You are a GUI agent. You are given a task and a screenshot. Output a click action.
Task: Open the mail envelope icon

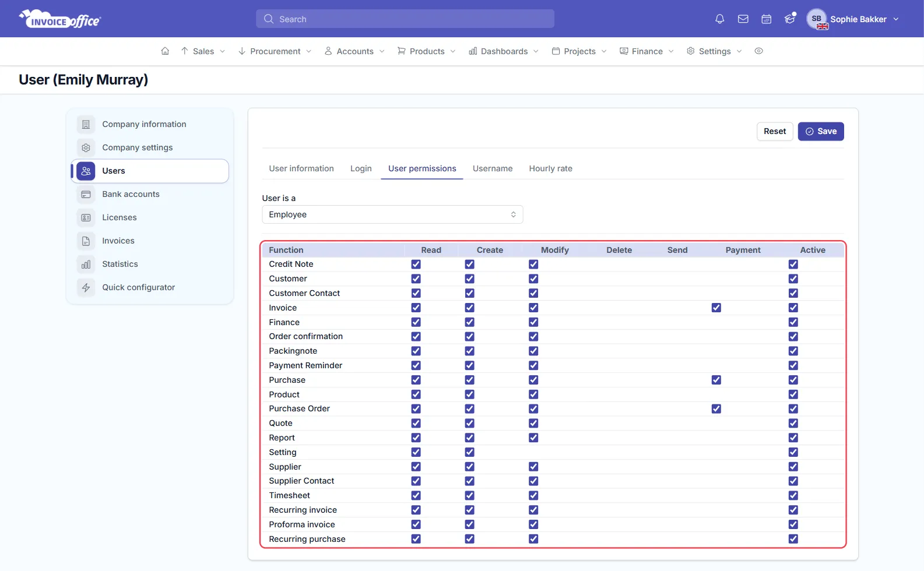[x=743, y=19]
